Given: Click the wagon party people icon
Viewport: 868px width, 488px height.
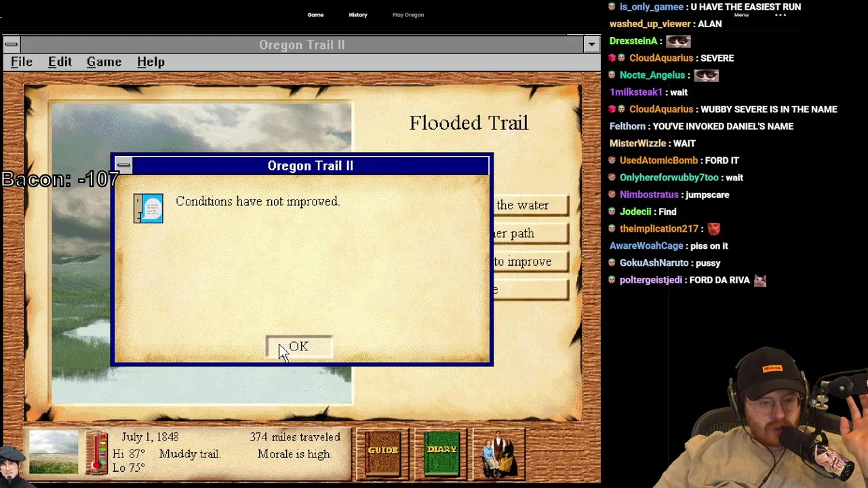Looking at the screenshot, I should pos(498,454).
